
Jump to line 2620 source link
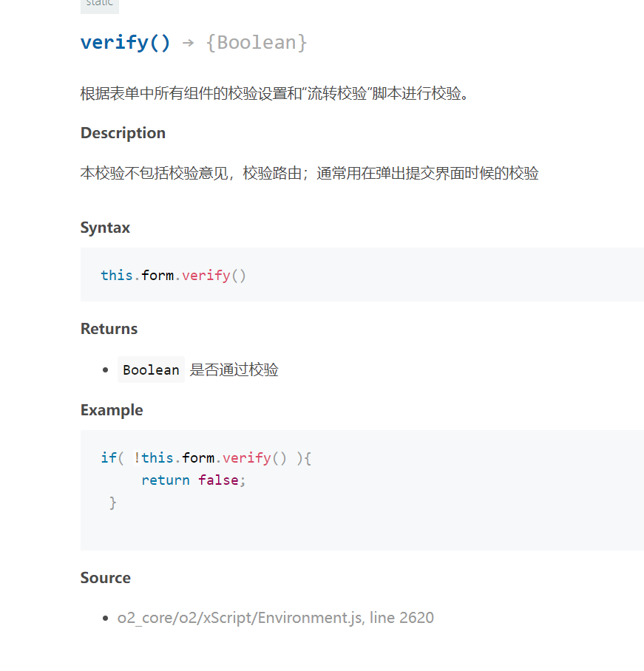coord(401,618)
